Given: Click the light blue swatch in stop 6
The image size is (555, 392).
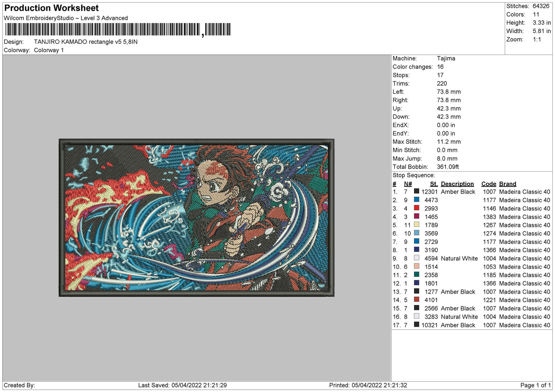Looking at the screenshot, I should pos(416,233).
